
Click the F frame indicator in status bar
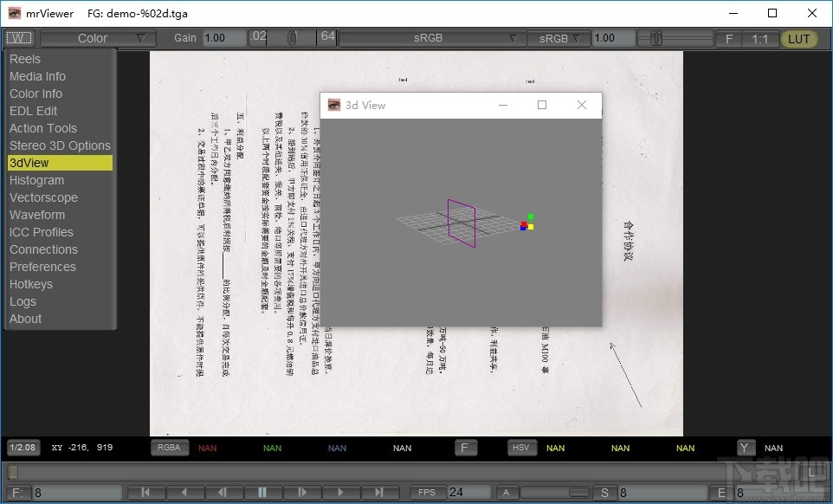466,448
